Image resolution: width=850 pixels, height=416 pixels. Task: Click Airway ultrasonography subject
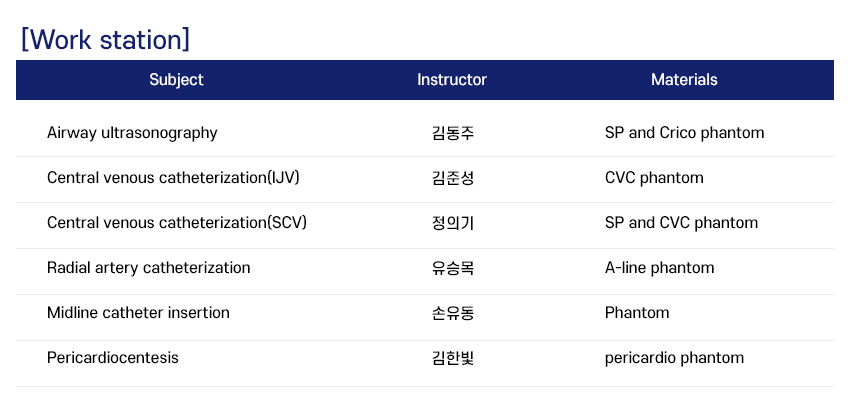pyautogui.click(x=132, y=133)
